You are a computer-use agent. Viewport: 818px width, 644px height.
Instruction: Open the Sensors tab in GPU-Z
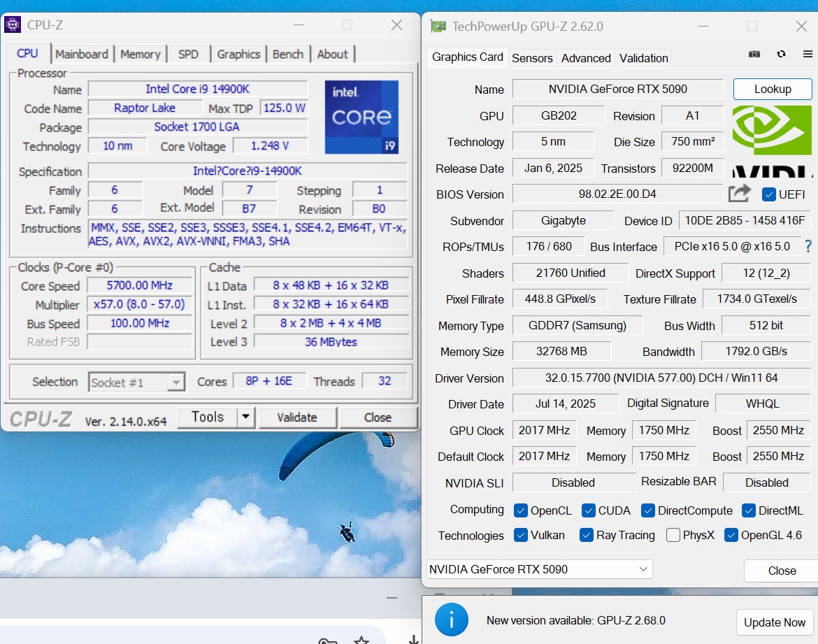tap(532, 58)
